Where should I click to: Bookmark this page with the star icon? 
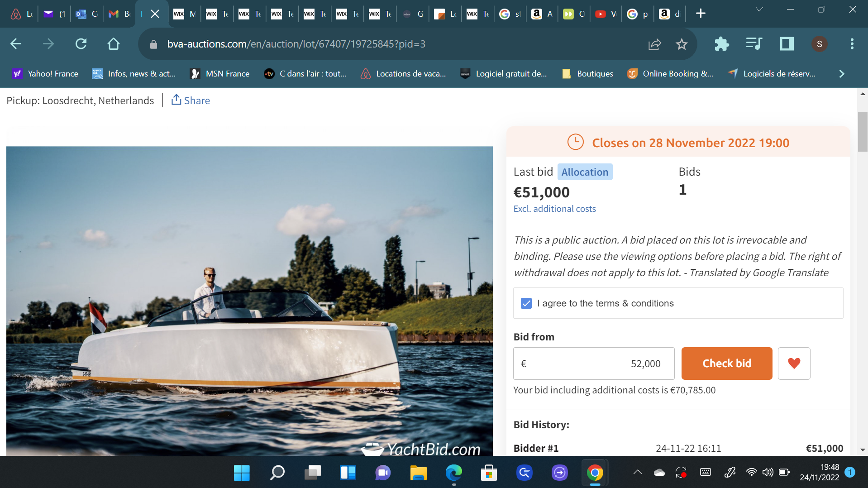681,44
